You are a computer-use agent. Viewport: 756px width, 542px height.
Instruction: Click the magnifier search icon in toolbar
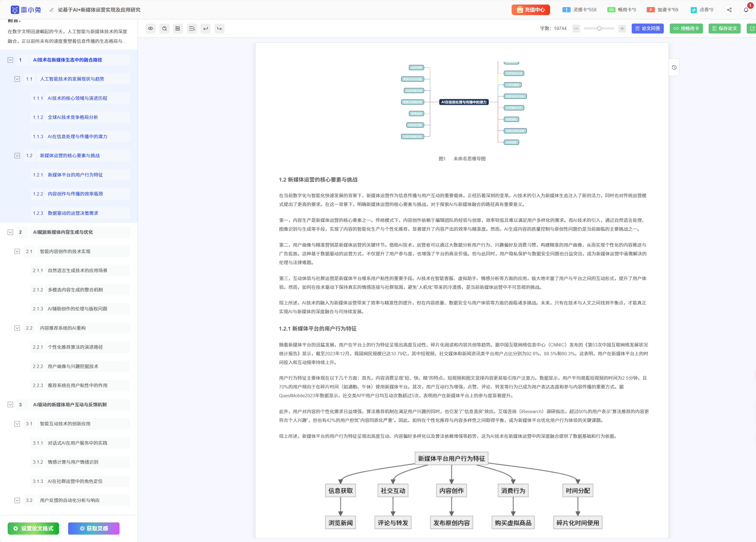click(x=164, y=29)
